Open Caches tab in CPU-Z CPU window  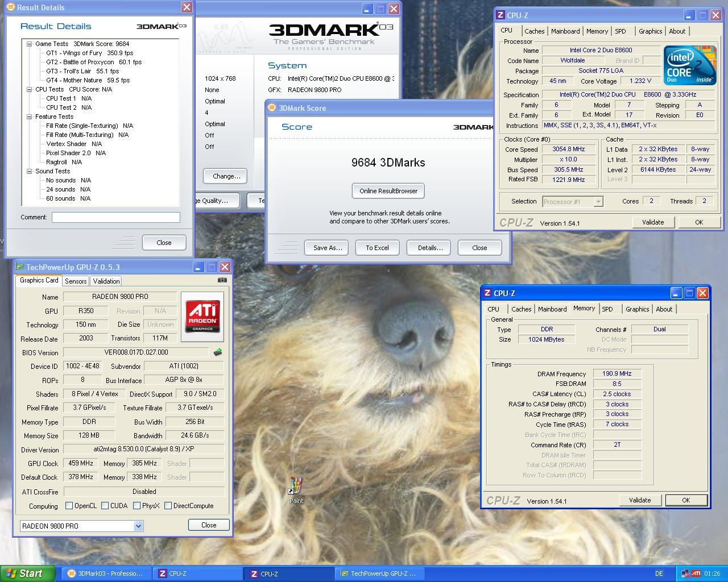(534, 31)
